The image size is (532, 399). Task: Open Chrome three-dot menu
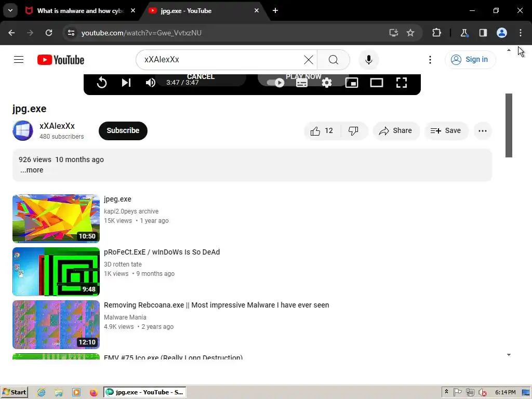click(521, 33)
